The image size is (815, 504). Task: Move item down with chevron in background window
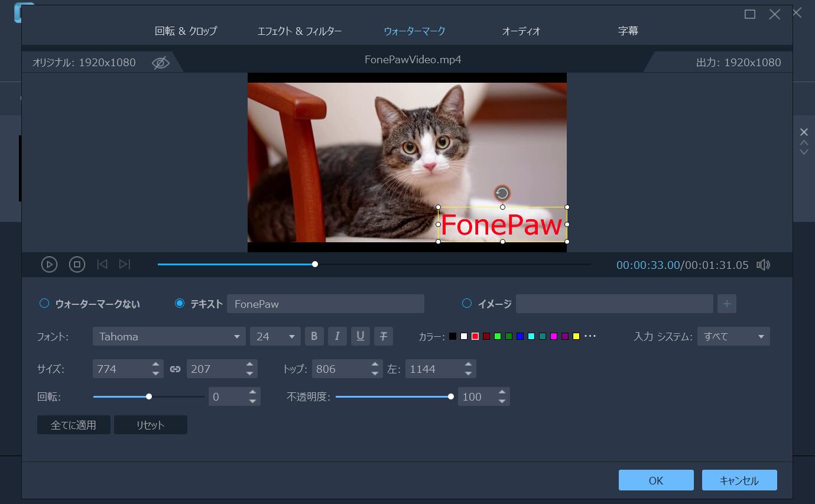(804, 152)
